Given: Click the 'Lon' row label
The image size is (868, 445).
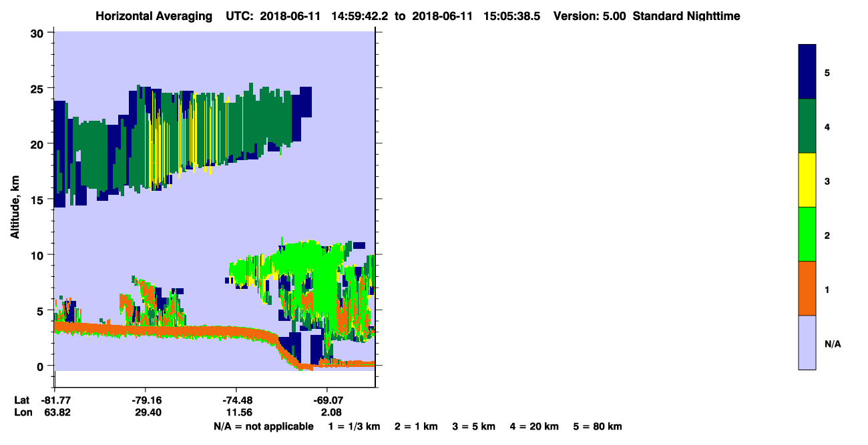Looking at the screenshot, I should click(x=23, y=412).
